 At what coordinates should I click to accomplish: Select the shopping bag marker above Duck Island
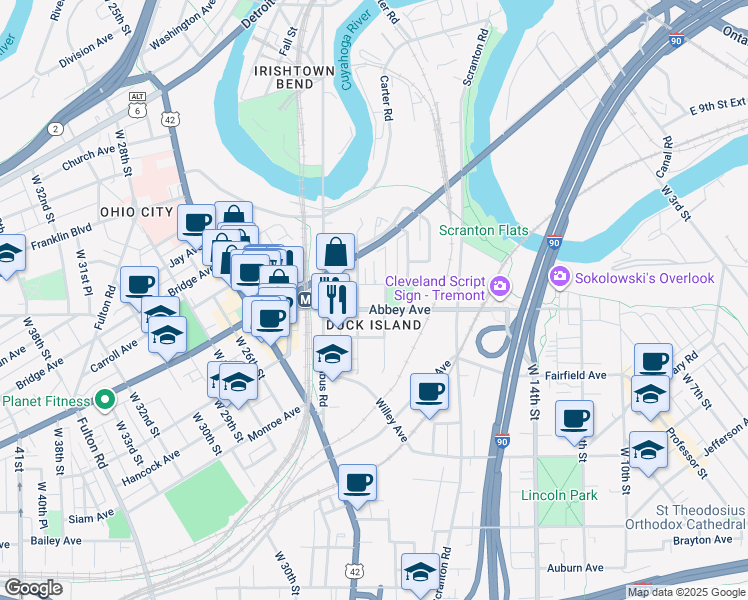(335, 255)
